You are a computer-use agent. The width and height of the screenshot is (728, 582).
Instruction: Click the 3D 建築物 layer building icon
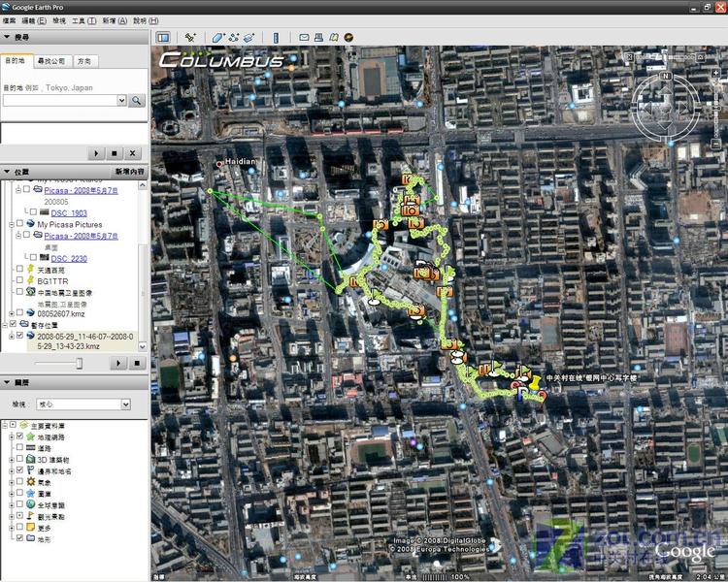coord(31,459)
